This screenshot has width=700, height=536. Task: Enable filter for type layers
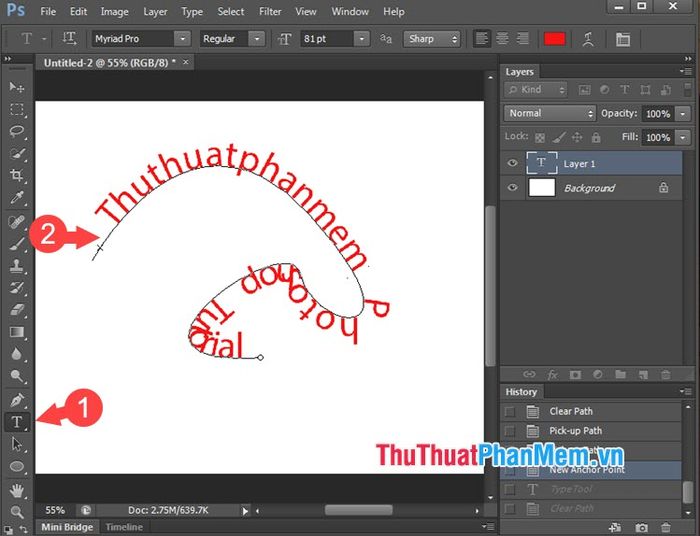625,90
